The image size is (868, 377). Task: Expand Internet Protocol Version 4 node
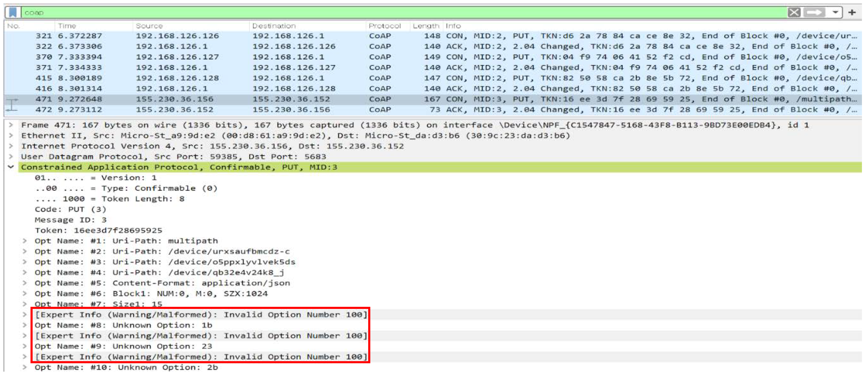tap(11, 146)
